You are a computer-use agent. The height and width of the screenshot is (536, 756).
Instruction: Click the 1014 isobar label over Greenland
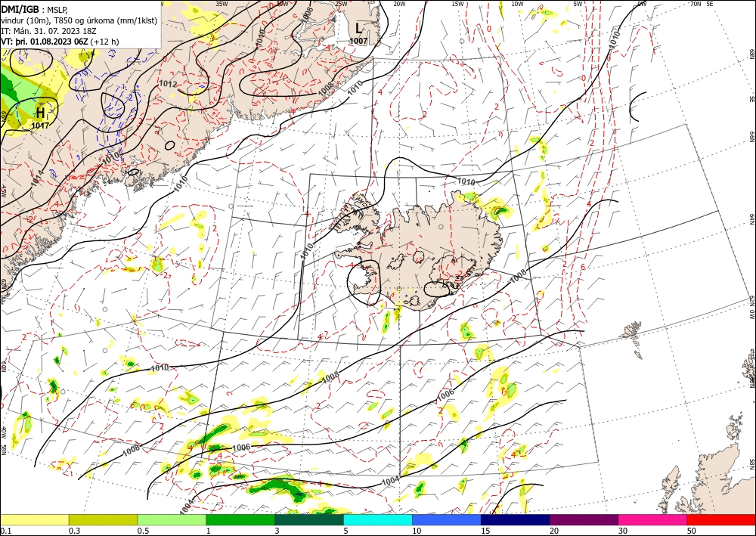[x=38, y=178]
